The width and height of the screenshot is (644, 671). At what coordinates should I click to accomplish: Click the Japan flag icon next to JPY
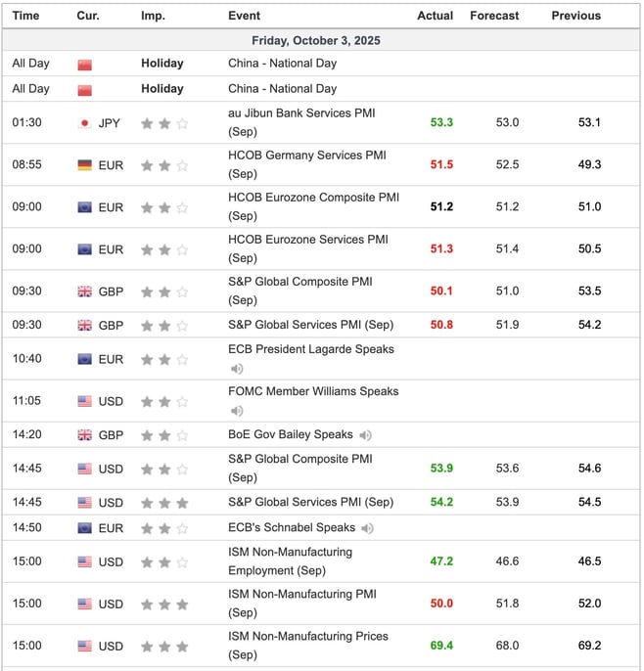[x=85, y=123]
